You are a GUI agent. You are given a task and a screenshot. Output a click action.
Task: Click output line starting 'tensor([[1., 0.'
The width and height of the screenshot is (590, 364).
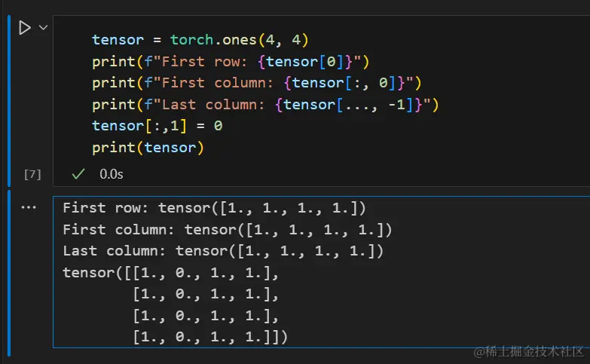pos(170,273)
